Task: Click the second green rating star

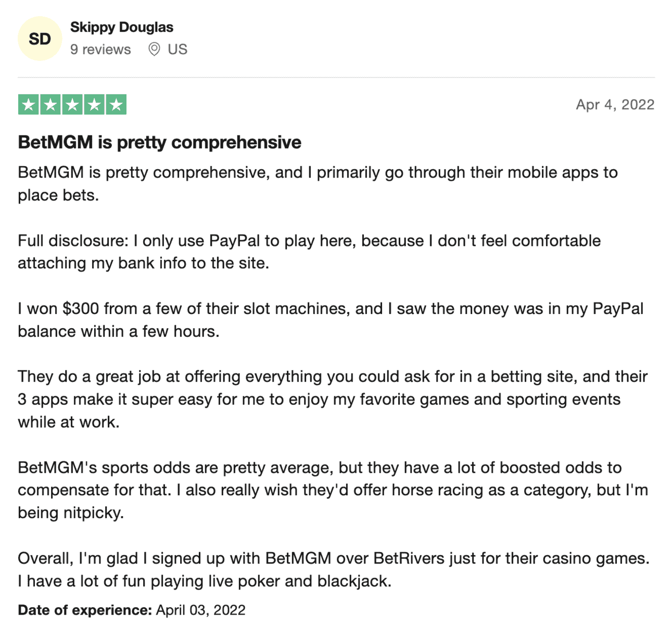Action: [50, 105]
